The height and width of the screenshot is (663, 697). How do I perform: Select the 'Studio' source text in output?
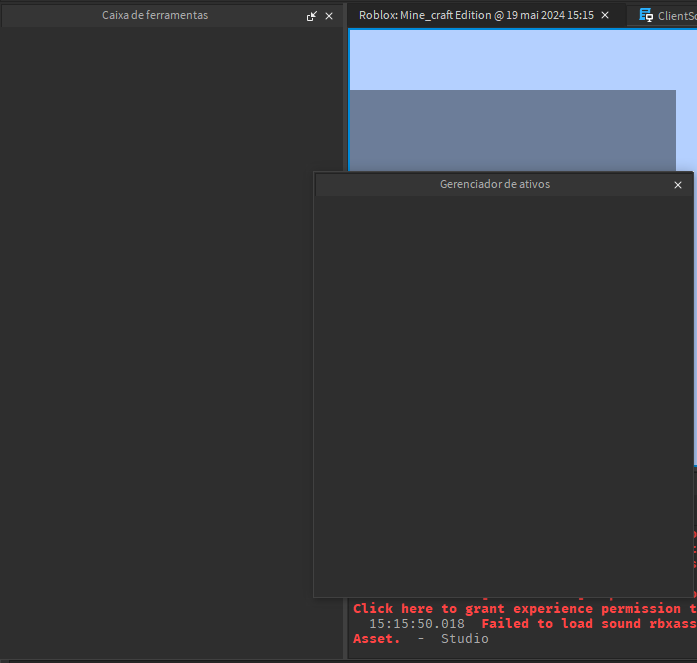[x=465, y=639]
